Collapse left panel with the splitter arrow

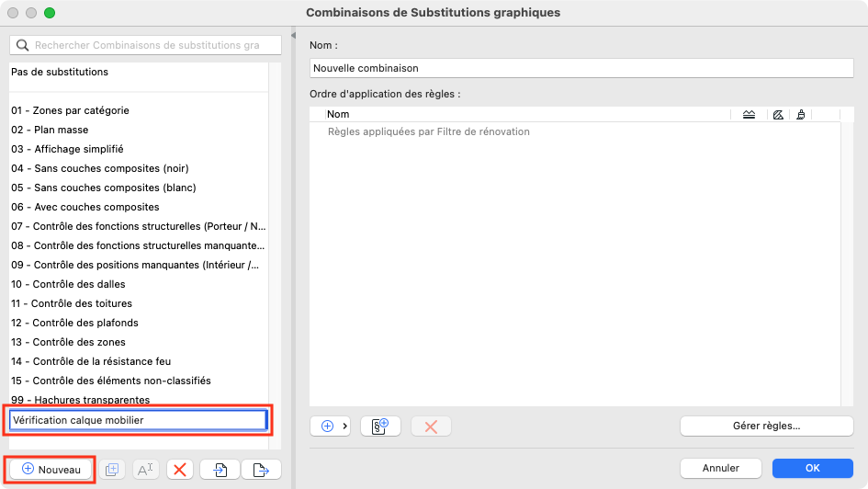pyautogui.click(x=293, y=36)
